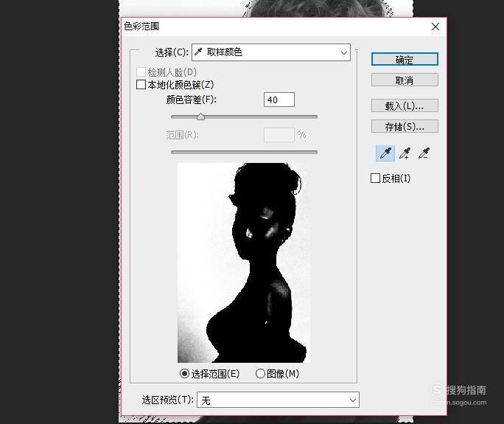Click the 颜色容差 slider handle
Viewport: 504px width, 424px height.
(x=201, y=117)
